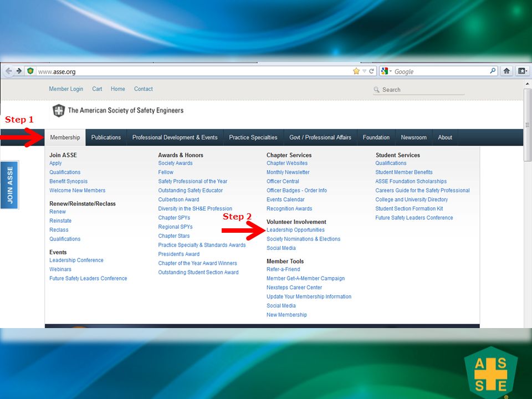The height and width of the screenshot is (399, 532).
Task: Open Culbertson Award link
Action: pos(178,199)
